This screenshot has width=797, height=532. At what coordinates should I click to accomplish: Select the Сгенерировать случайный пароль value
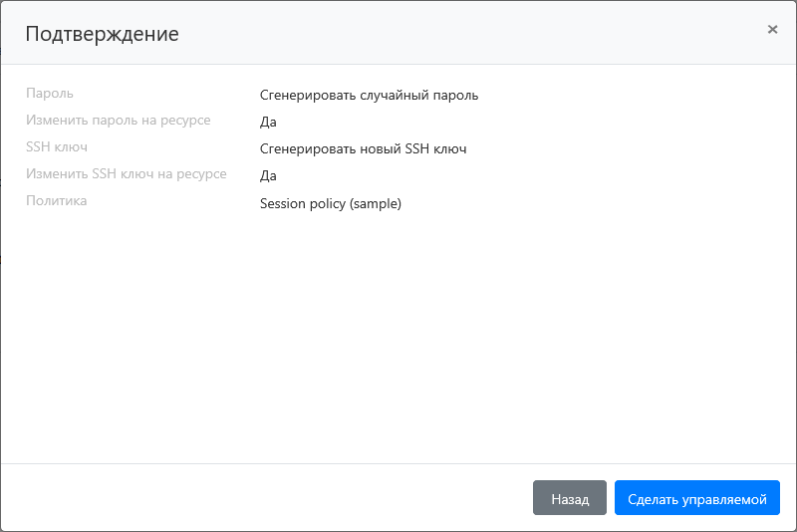point(369,96)
